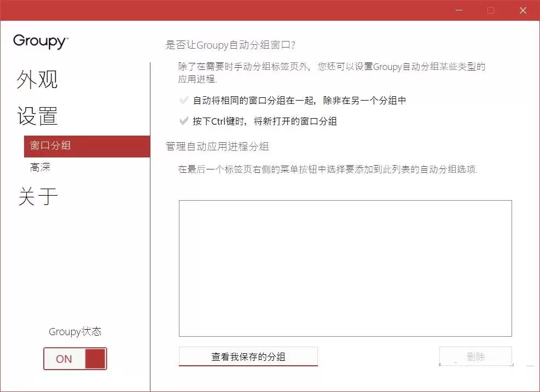Click the 查看我保存的分组 button

[x=248, y=356]
